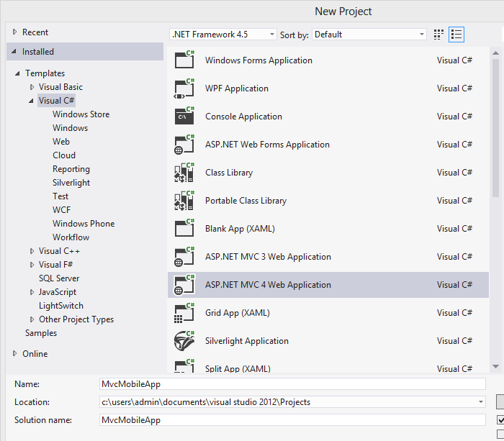Viewport: 504px width, 441px height.
Task: Click the Grid App (XAML) icon
Action: point(184,312)
